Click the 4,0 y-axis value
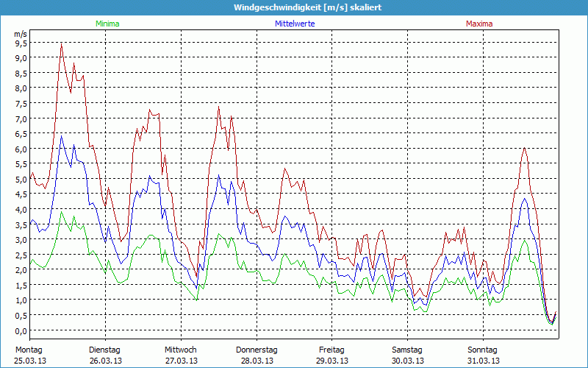 [21, 210]
